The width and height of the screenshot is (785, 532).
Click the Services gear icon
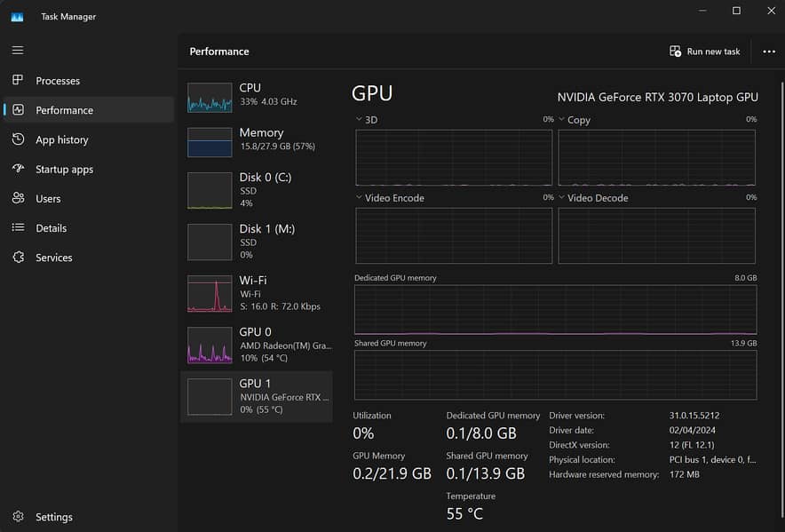pyautogui.click(x=18, y=258)
